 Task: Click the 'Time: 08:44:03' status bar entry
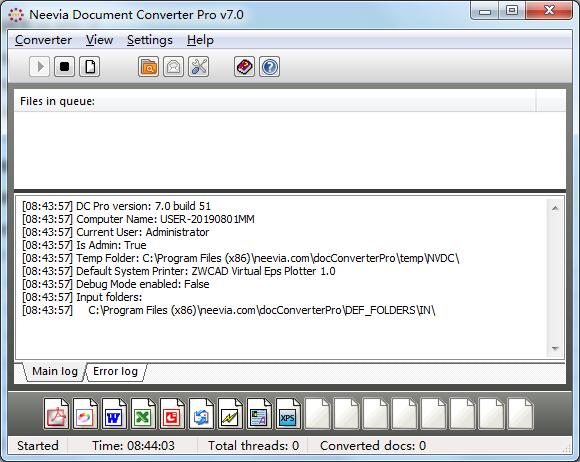[133, 445]
